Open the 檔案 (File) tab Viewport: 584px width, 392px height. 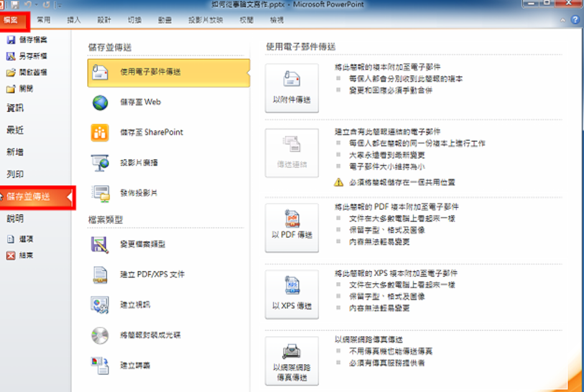click(14, 20)
